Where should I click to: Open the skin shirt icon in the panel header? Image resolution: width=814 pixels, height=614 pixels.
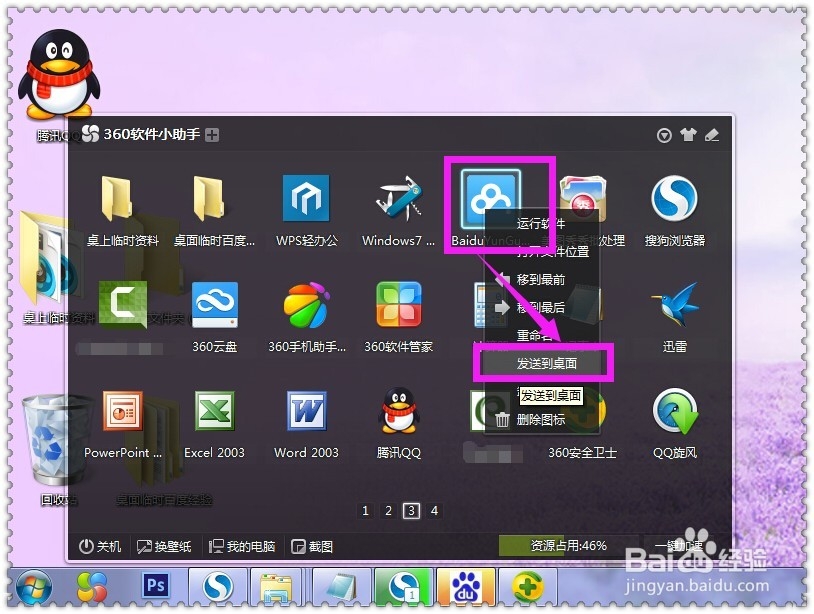tap(688, 135)
